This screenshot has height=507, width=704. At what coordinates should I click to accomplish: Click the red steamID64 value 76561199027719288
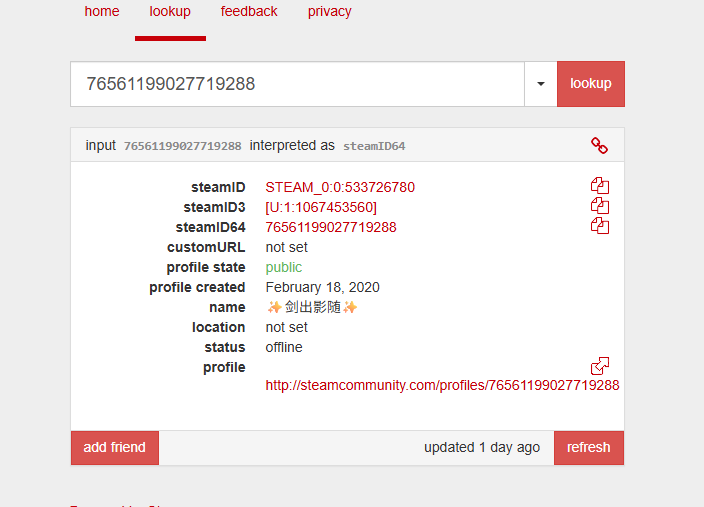(x=331, y=227)
